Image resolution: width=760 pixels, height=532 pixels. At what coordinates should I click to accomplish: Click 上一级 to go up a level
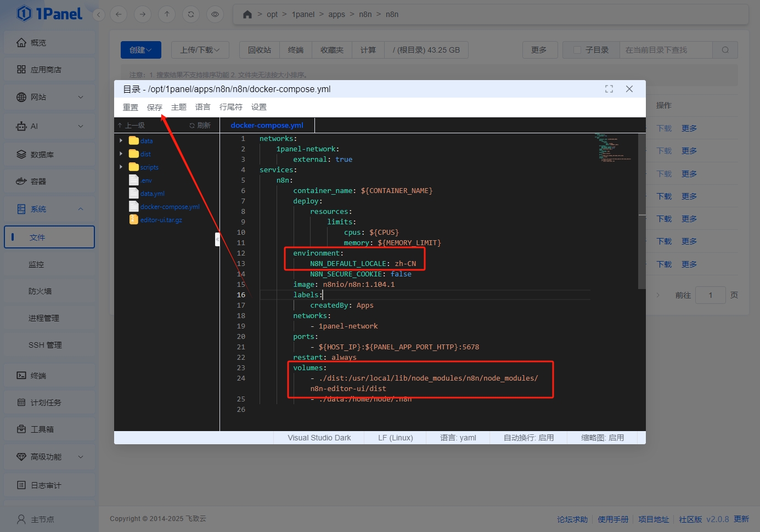click(x=132, y=126)
